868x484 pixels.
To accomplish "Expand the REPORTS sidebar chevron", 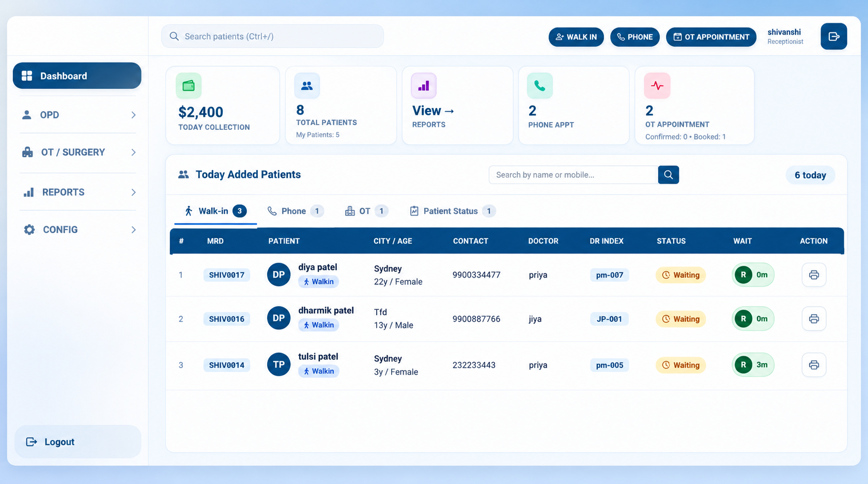I will point(133,192).
